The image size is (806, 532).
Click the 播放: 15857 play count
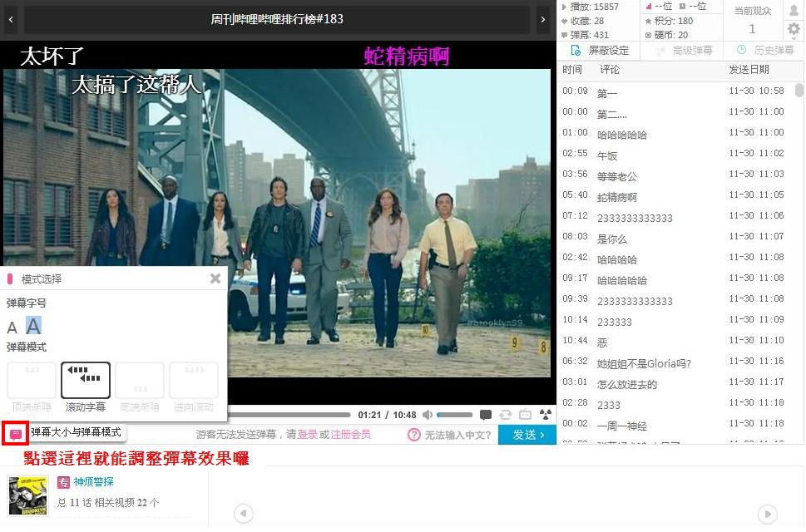(590, 7)
